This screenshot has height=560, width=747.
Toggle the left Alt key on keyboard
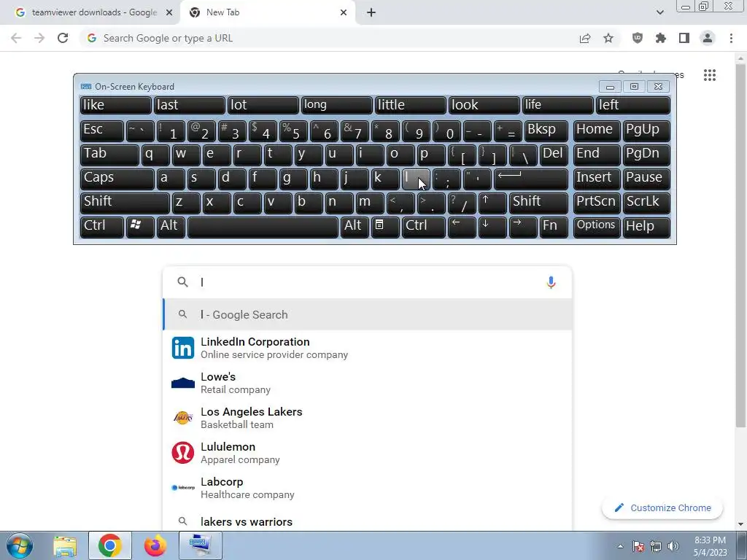coord(171,226)
